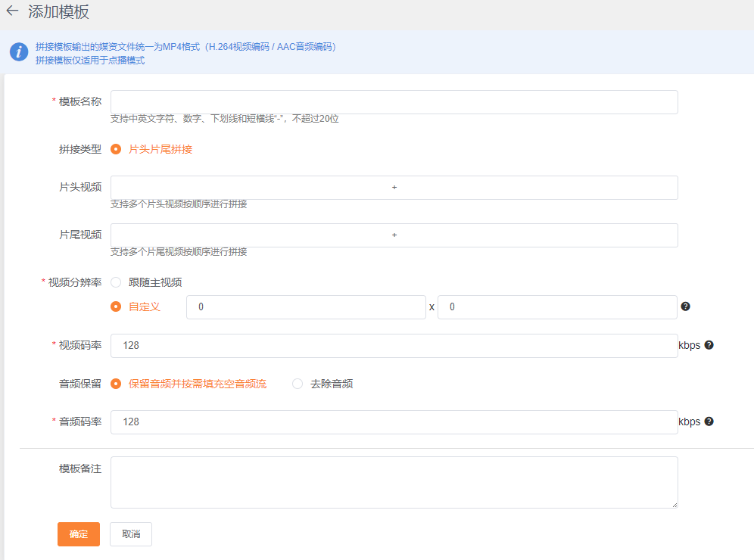754x560 pixels.
Task: Open help icon beside custom resolution fields
Action: [685, 306]
